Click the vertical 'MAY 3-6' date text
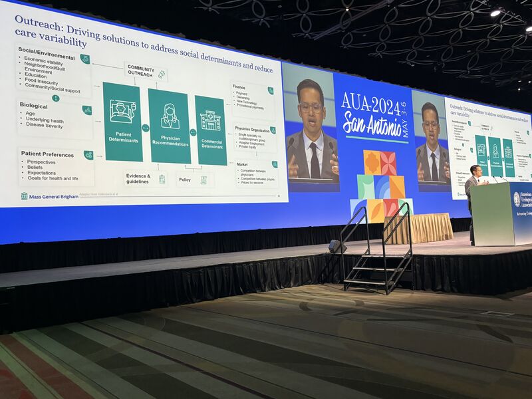 [x=404, y=119]
